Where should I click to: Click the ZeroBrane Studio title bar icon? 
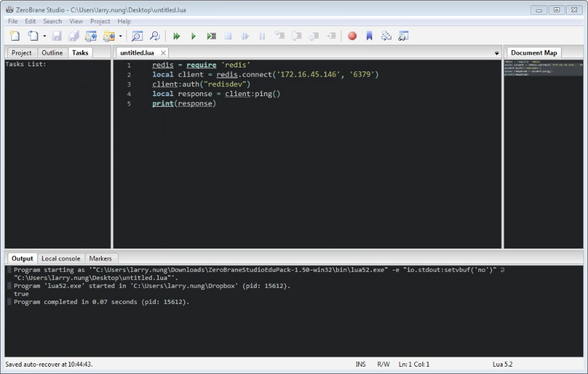click(x=10, y=10)
